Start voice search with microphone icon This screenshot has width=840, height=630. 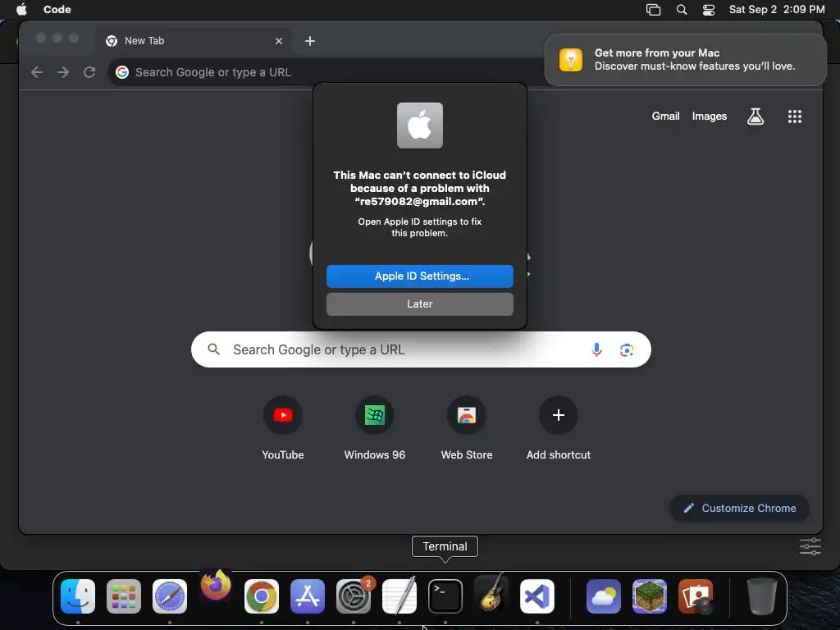596,349
